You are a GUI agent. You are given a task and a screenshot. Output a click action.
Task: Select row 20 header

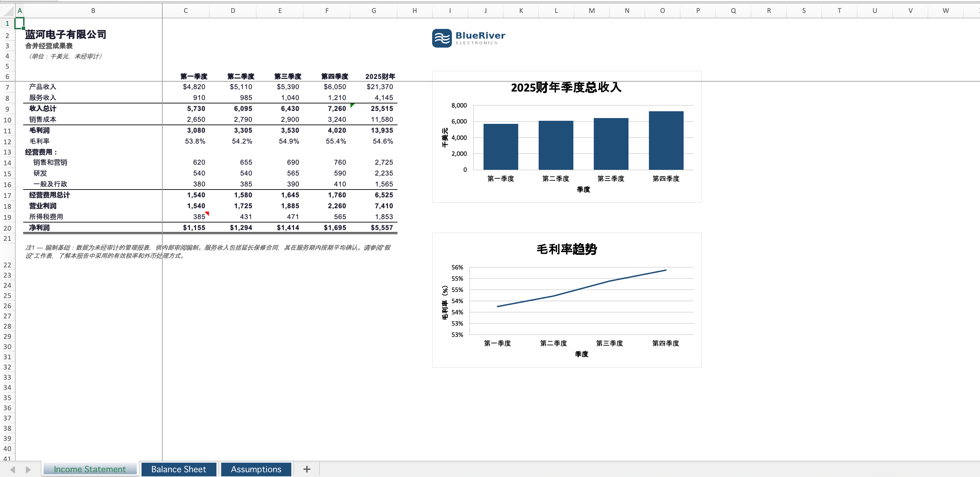click(x=7, y=228)
